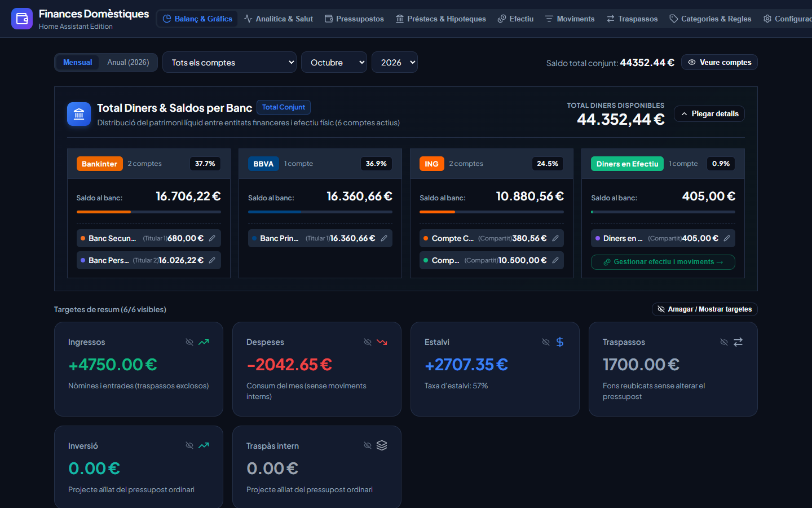Viewport: 812px width, 508px height.
Task: Select the Mensual view
Action: click(x=77, y=63)
